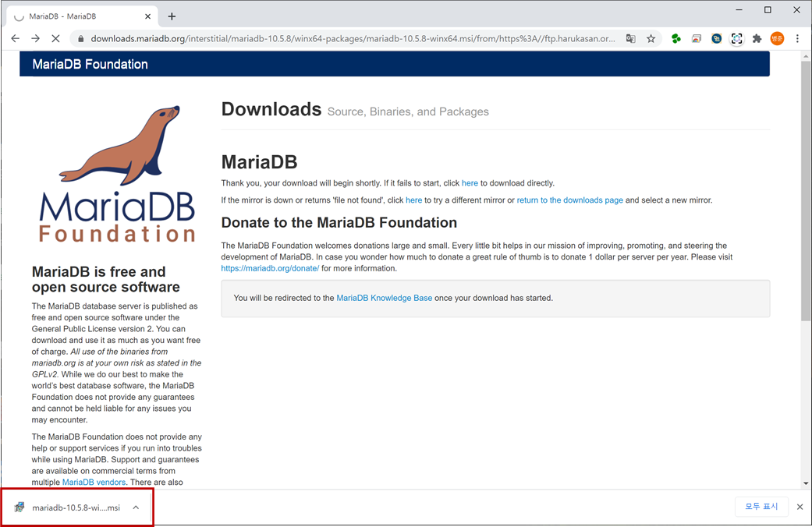Open the Chrome three-dot menu
Screen dimensions: 812x527
pos(797,38)
